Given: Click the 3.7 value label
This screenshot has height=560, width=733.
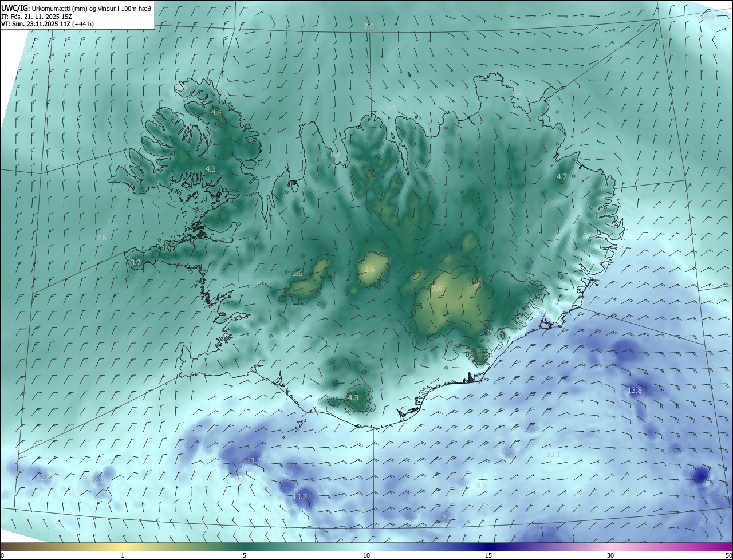Looking at the screenshot, I should pyautogui.click(x=136, y=262).
